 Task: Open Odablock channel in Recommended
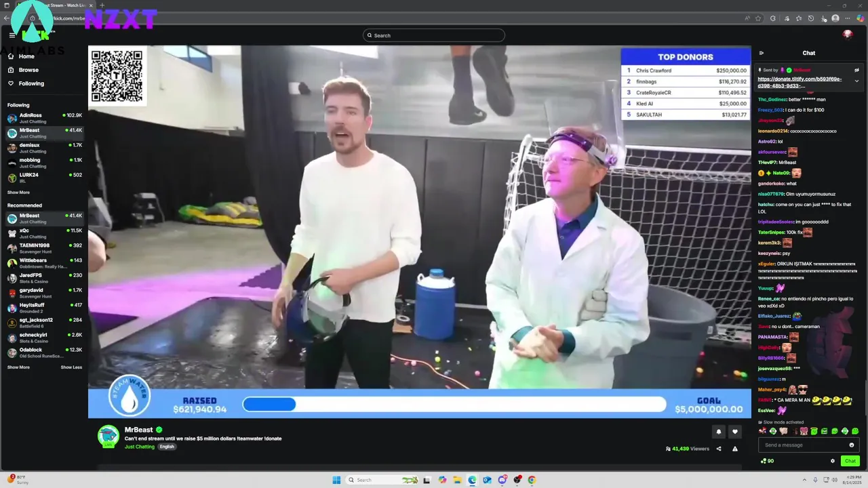pos(44,352)
